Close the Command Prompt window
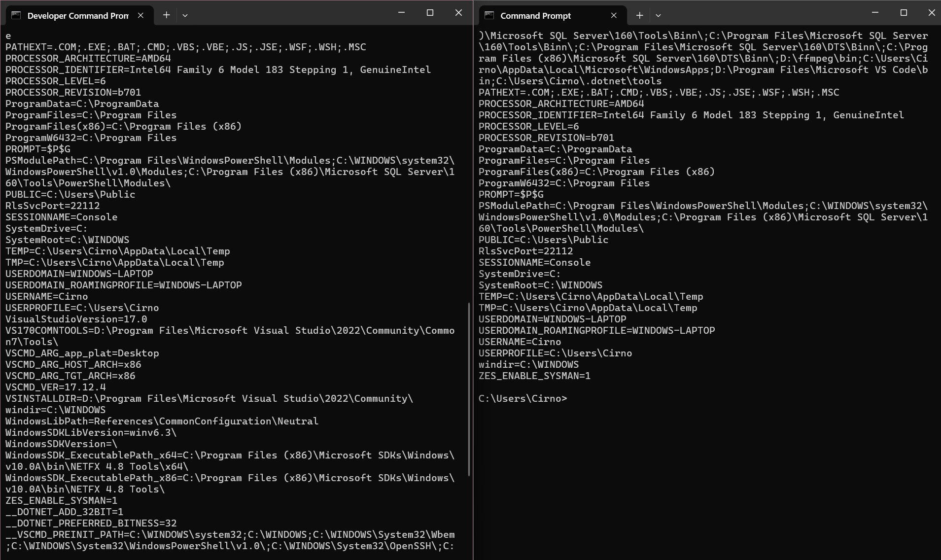 coord(931,13)
